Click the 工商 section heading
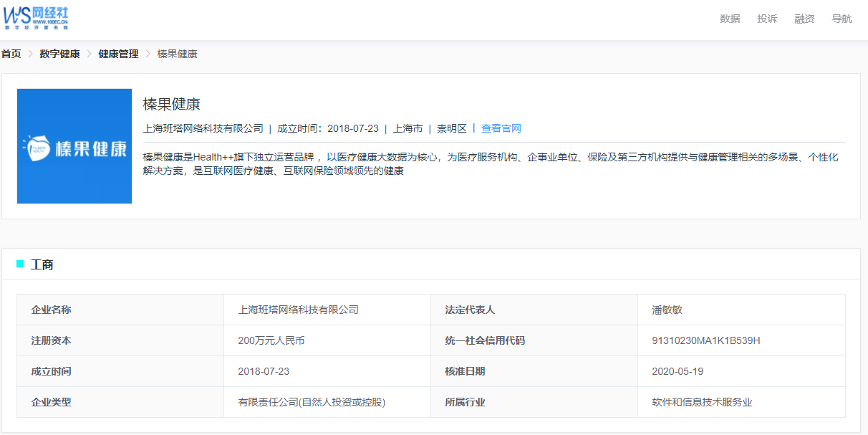The width and height of the screenshot is (868, 435). (42, 264)
